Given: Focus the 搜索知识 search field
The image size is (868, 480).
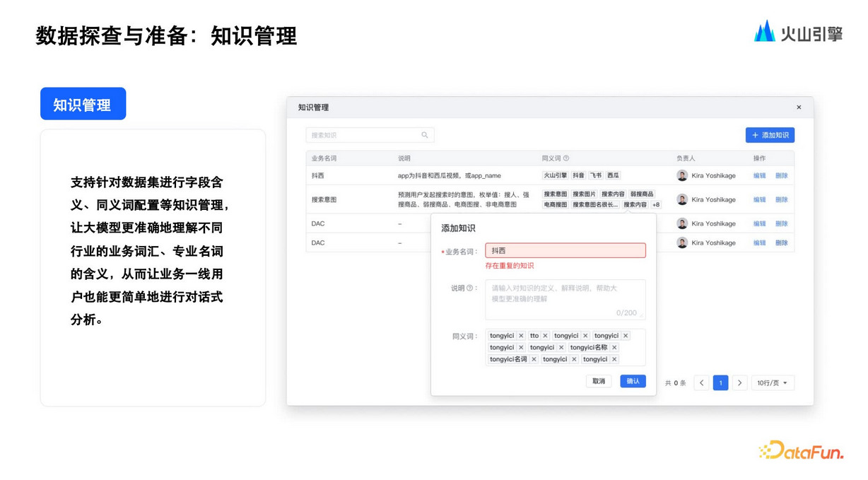Looking at the screenshot, I should (370, 135).
